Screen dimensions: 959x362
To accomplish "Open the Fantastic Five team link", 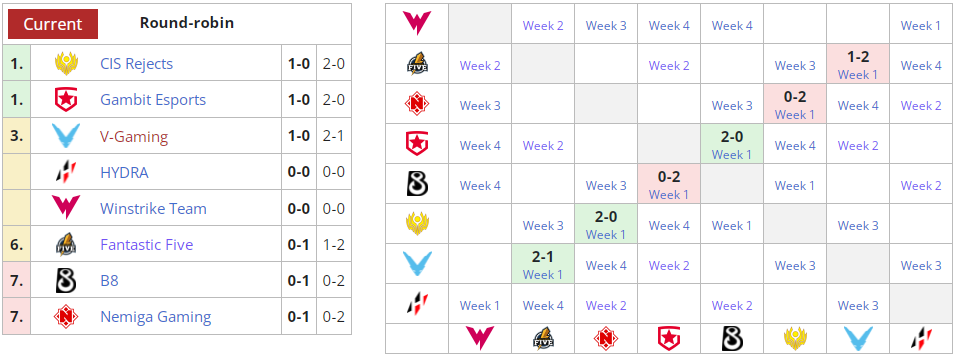I will [x=147, y=245].
